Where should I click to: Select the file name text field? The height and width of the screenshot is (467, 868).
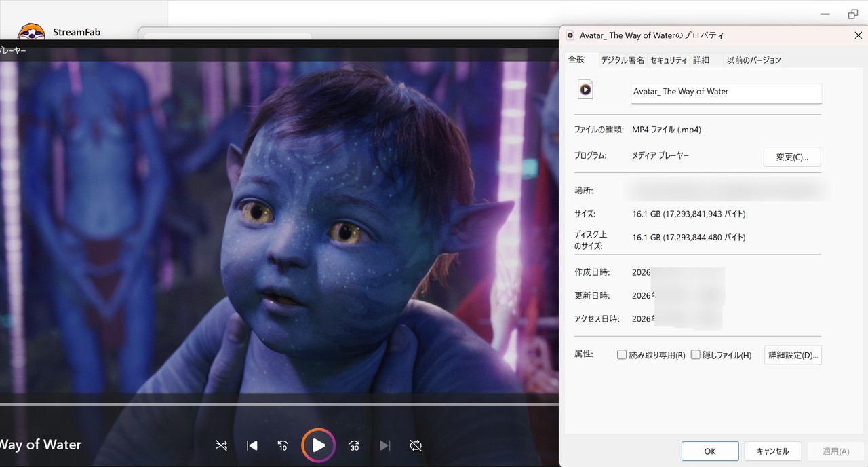coord(726,93)
